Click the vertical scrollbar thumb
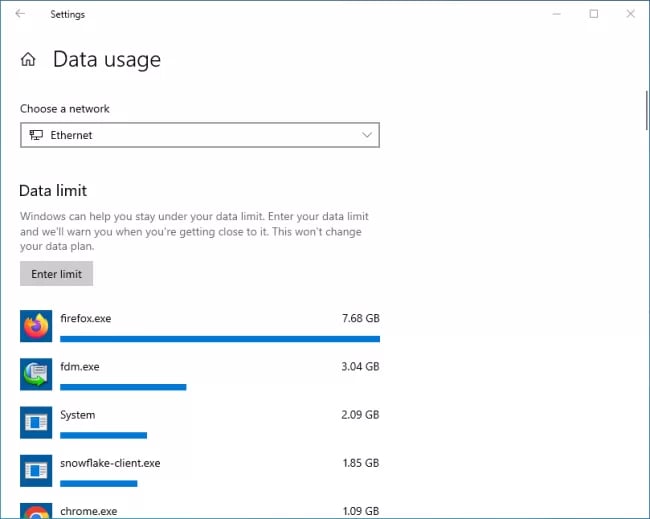Image resolution: width=650 pixels, height=519 pixels. pos(646,110)
